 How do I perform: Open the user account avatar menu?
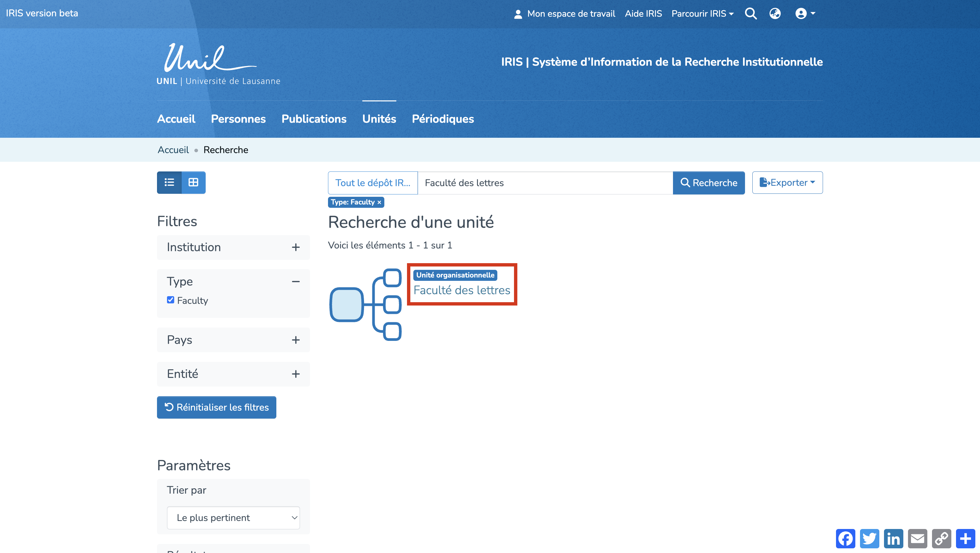click(805, 14)
